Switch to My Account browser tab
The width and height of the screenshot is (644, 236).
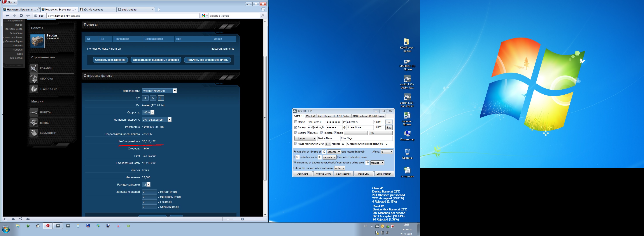pyautogui.click(x=97, y=9)
